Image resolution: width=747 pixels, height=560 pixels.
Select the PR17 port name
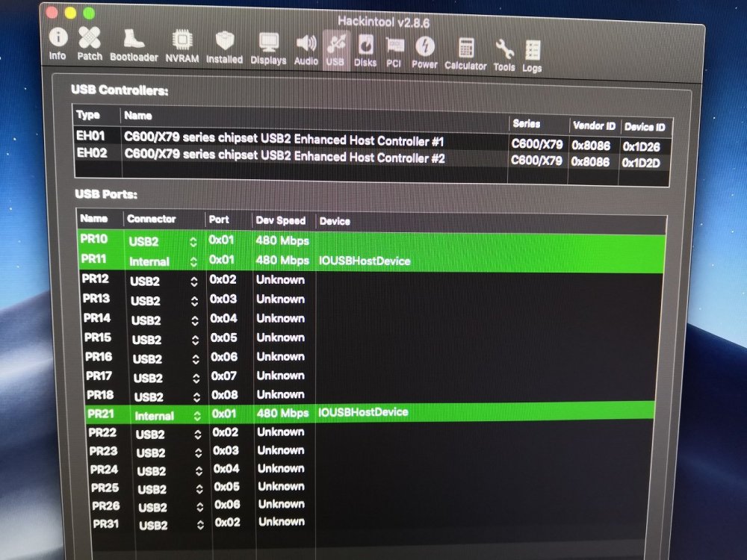pos(99,376)
